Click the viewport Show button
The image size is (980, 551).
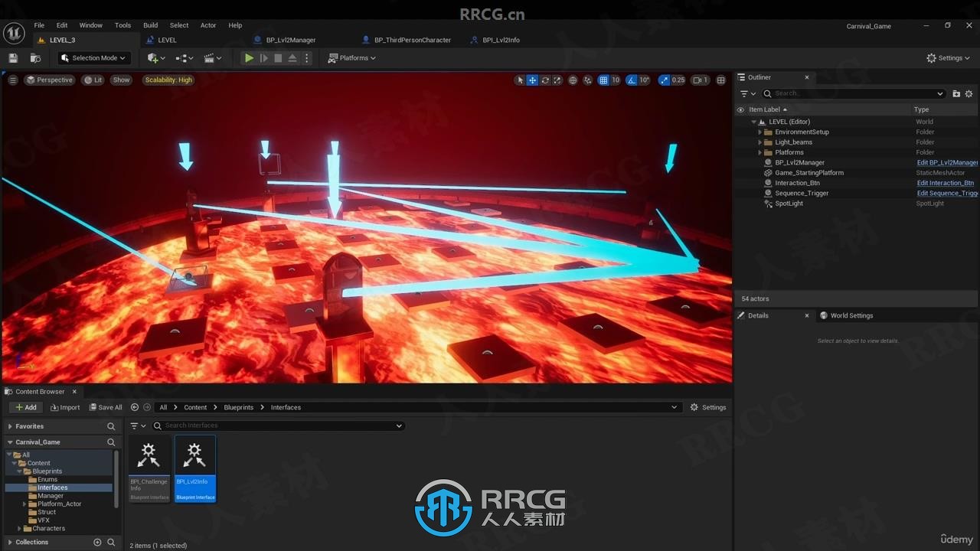(121, 80)
